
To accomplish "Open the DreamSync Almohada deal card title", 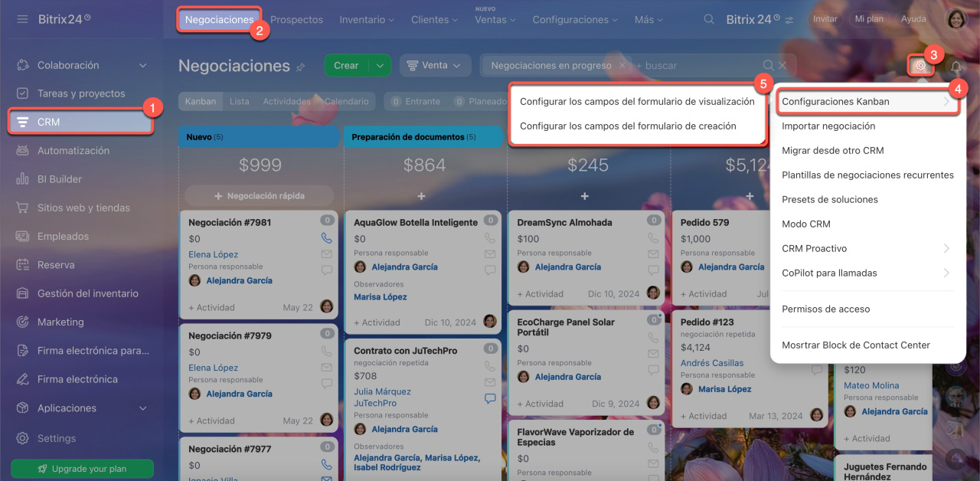I will click(564, 222).
